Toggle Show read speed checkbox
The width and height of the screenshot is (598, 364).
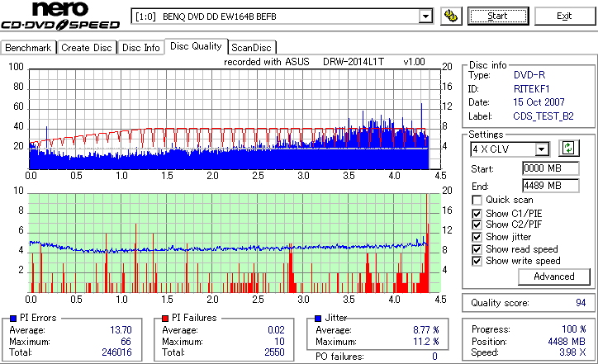[x=477, y=249]
